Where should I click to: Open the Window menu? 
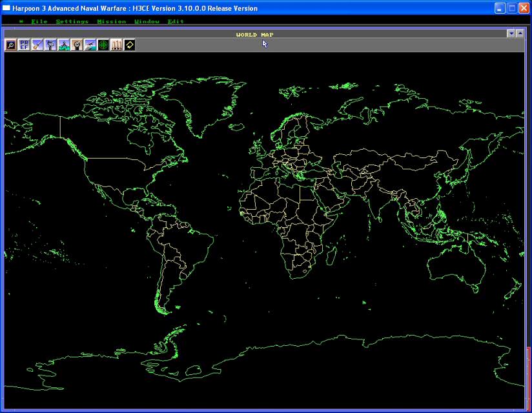[147, 21]
